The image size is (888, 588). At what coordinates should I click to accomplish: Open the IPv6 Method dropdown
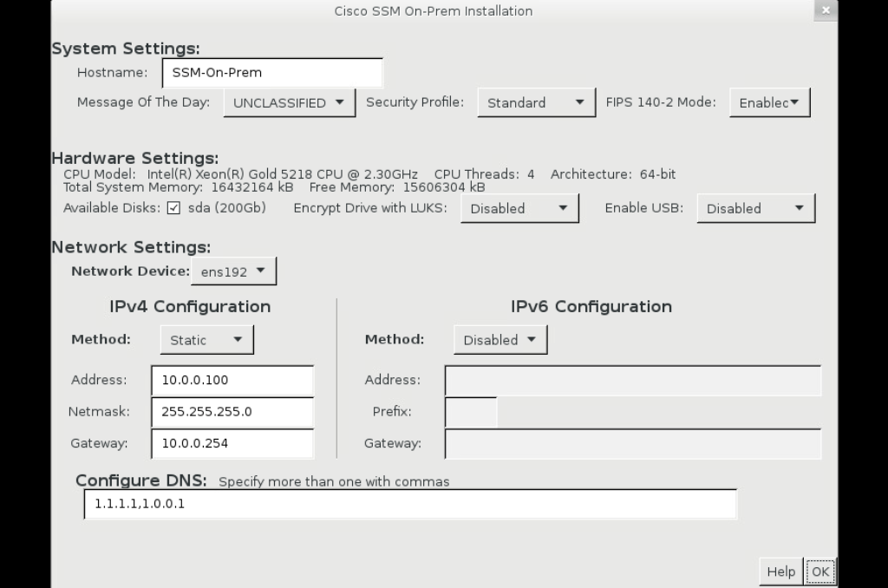tap(500, 340)
